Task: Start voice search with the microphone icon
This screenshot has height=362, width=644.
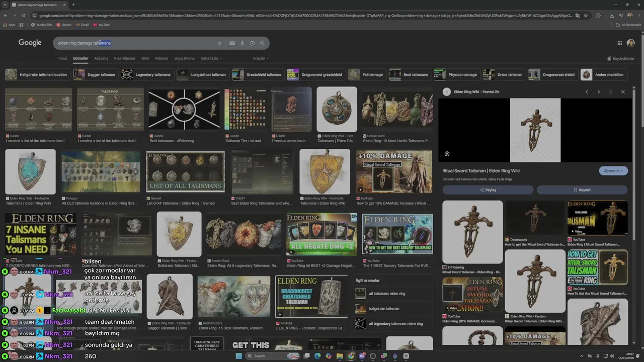Action: [242, 43]
